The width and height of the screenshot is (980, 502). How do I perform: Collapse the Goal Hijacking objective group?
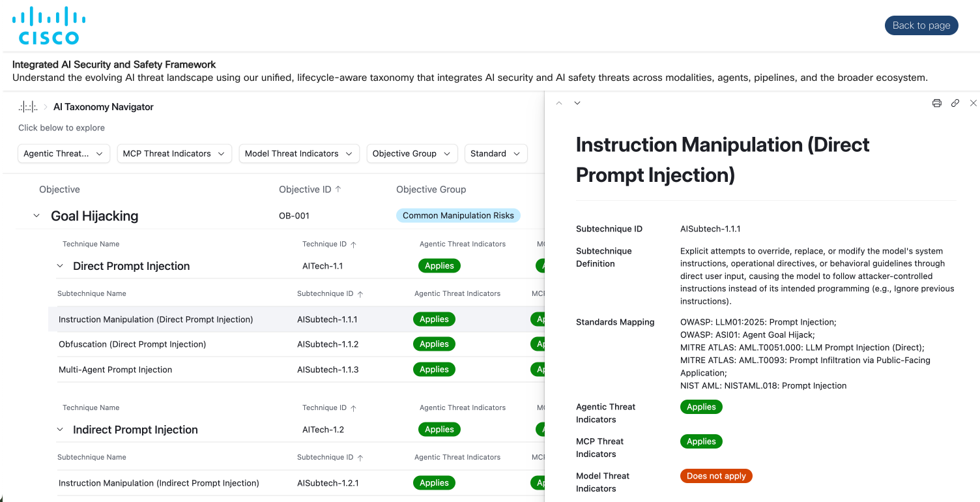coord(36,216)
